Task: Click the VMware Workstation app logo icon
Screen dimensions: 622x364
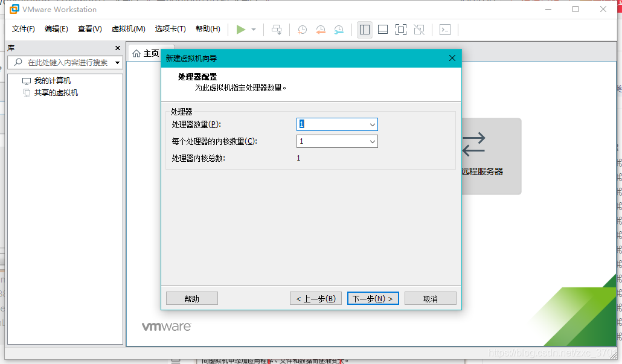Action: [14, 9]
